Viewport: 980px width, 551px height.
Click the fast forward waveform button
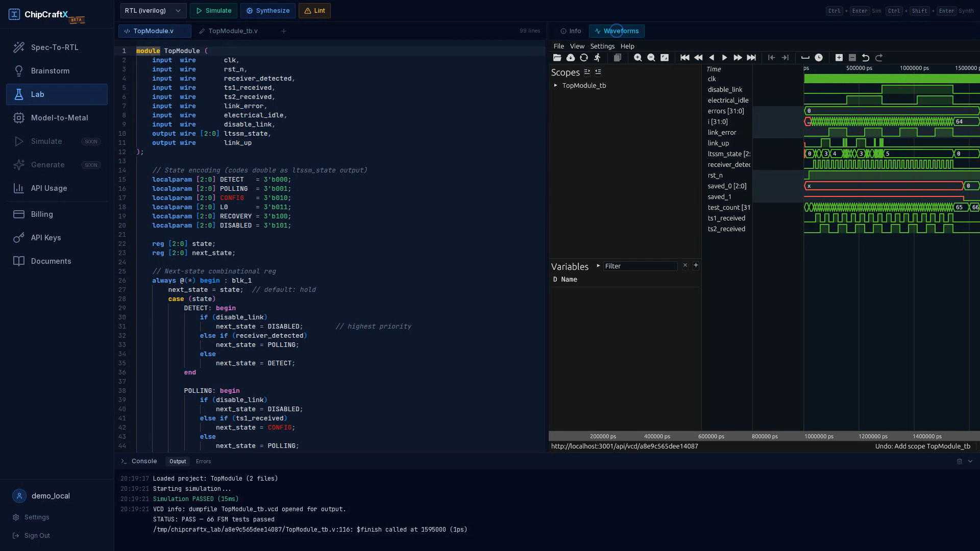[x=738, y=58]
